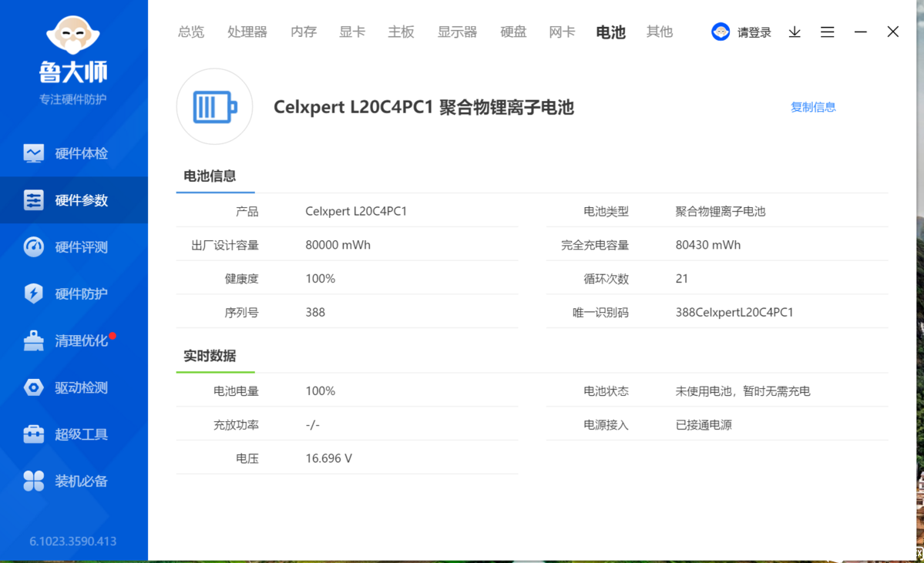924x563 pixels.
Task: Open 硬件评测 benchmark gauge icon
Action: [x=34, y=246]
